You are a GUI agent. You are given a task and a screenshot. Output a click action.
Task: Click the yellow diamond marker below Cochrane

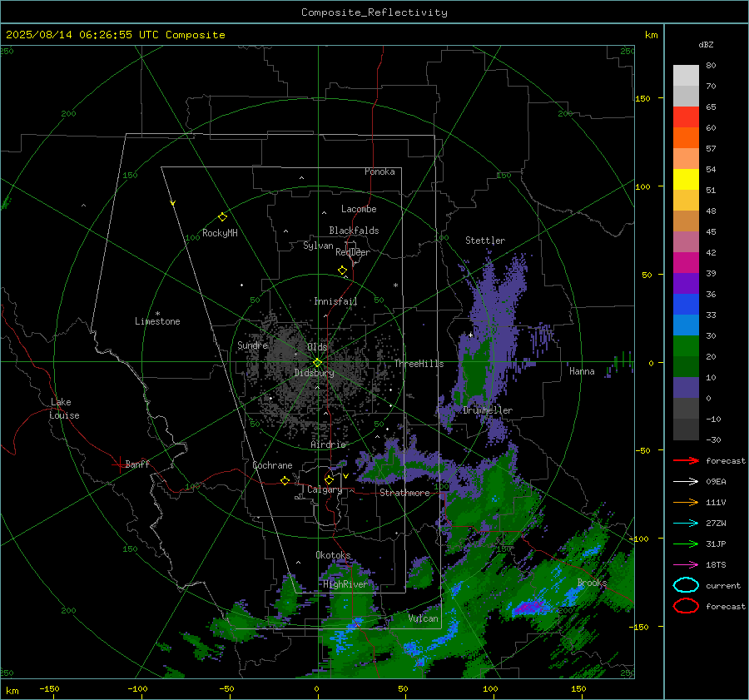285,480
